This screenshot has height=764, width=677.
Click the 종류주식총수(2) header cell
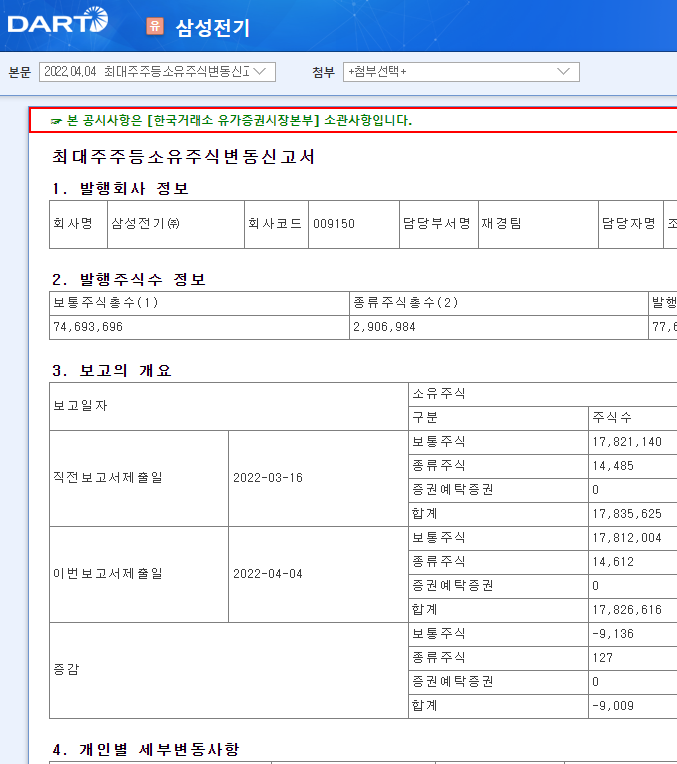(x=499, y=304)
